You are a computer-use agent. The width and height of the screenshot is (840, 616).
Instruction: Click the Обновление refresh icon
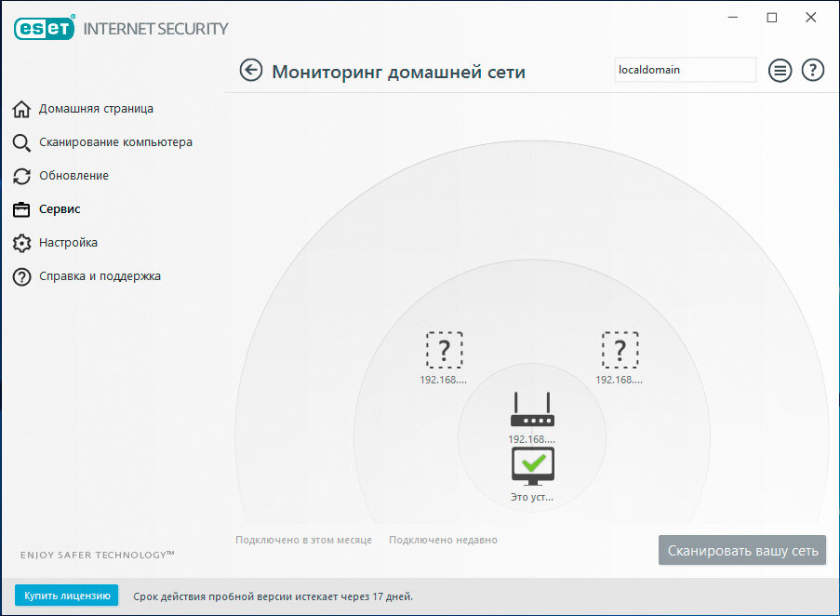coord(20,176)
